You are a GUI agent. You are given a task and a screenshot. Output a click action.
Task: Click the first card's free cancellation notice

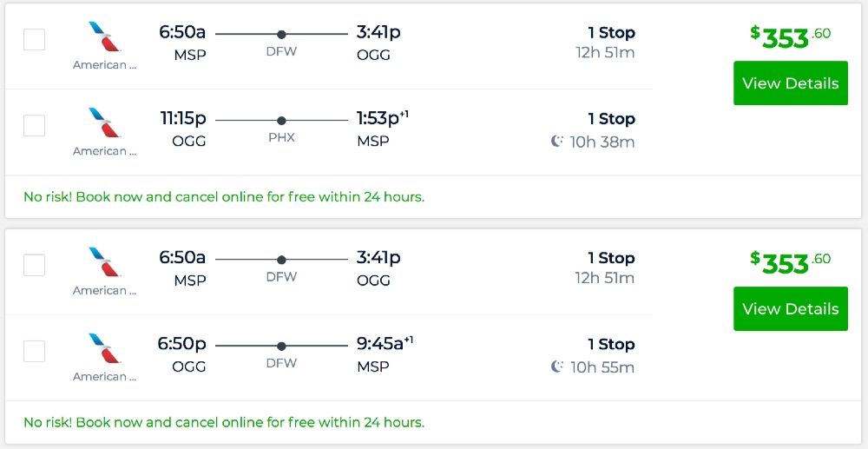point(224,197)
